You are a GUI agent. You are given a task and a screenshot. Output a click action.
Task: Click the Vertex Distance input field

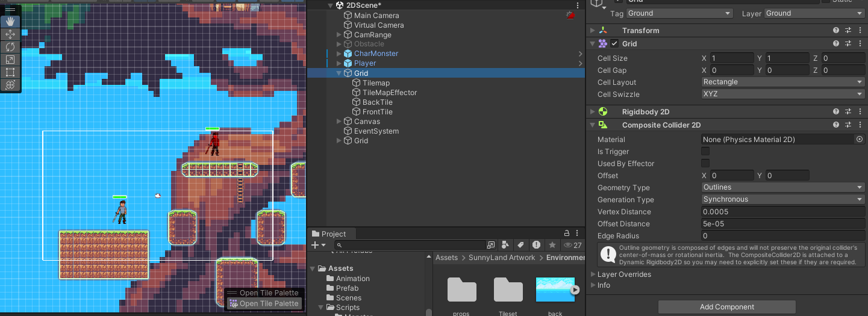(783, 211)
